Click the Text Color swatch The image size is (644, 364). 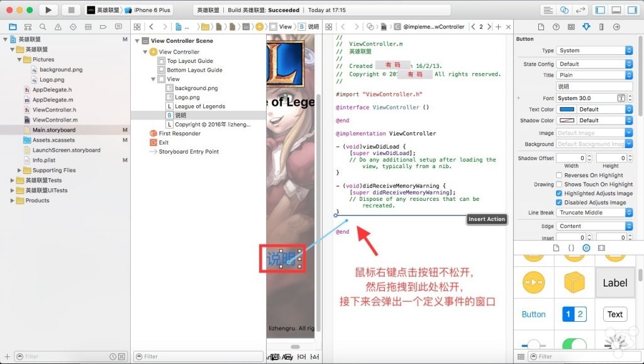pos(567,110)
